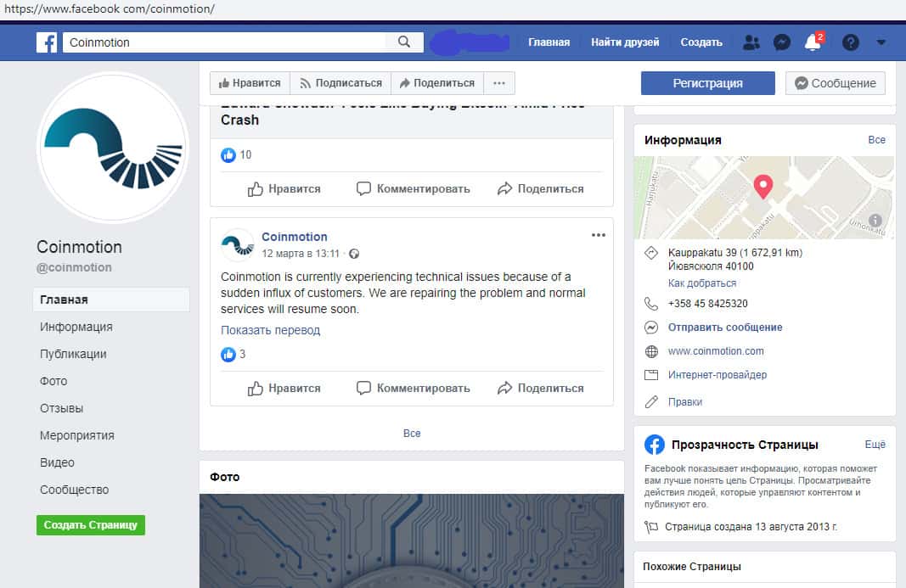
Task: Click the Messenger icon beside Отправить сообщение
Action: tap(651, 328)
